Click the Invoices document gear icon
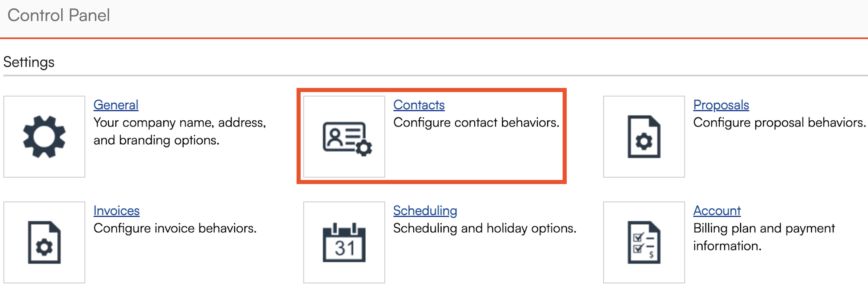This screenshot has width=868, height=288. (44, 242)
